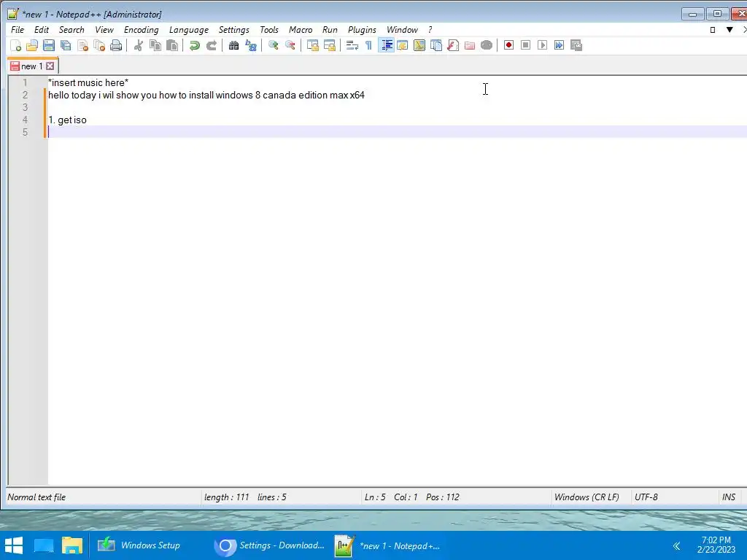
Task: Click the '*insert music here*' line
Action: coord(88,83)
